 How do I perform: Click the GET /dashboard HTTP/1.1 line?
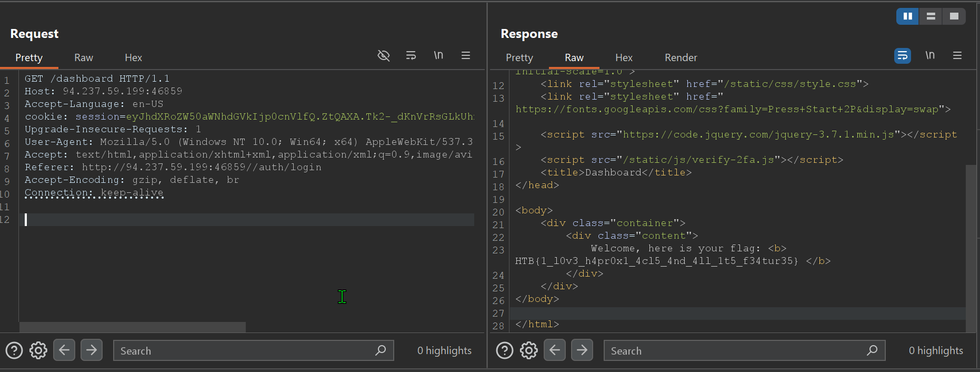point(97,79)
